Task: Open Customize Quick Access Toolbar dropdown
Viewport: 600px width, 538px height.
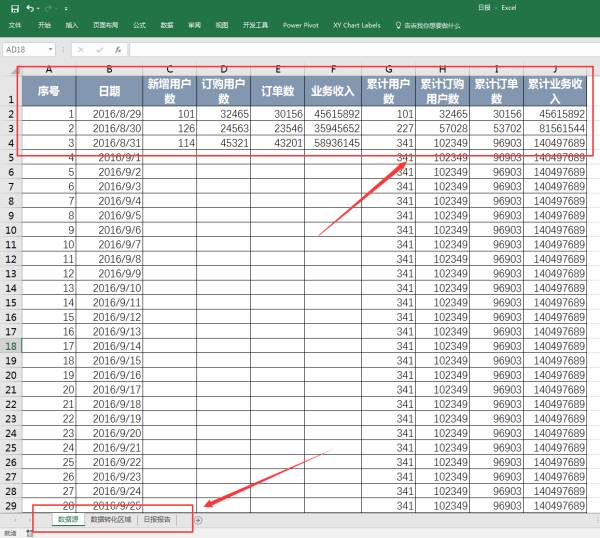Action: 66,8
